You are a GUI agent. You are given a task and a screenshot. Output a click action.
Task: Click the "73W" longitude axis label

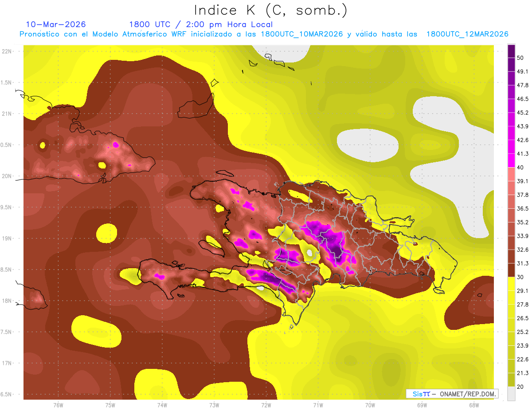[214, 405]
